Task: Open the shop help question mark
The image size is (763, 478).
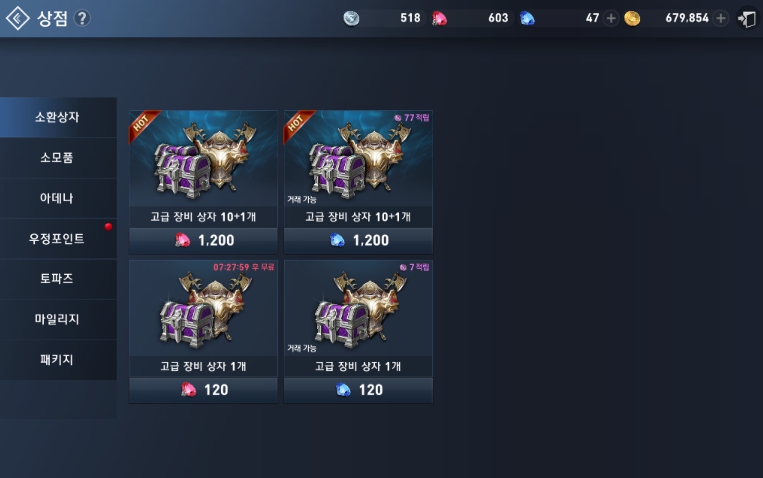Action: (x=82, y=18)
